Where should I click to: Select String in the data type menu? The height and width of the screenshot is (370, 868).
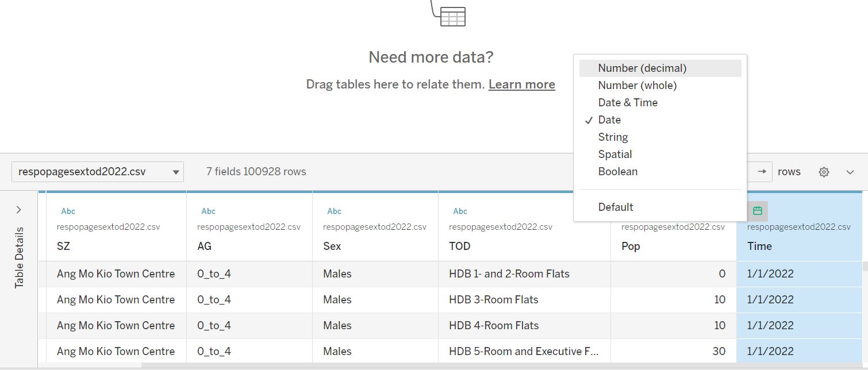[613, 137]
